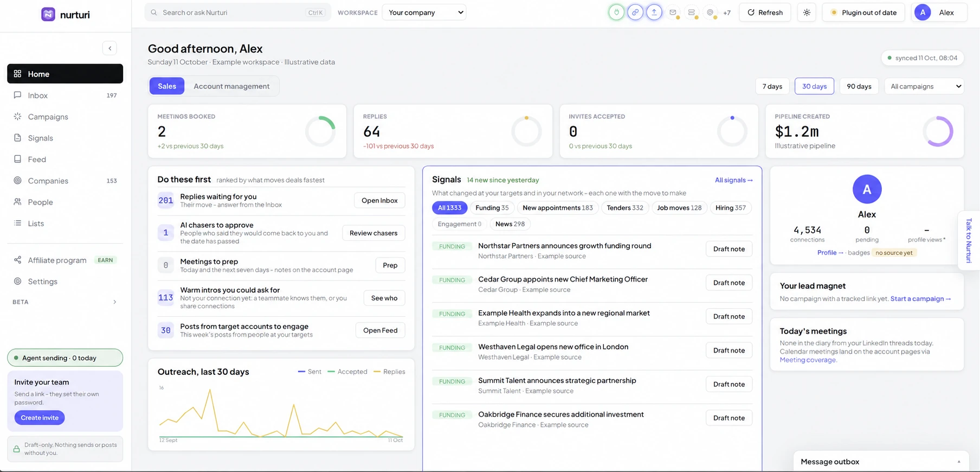This screenshot has height=472, width=980.
Task: Select the 7 days range
Action: [772, 86]
